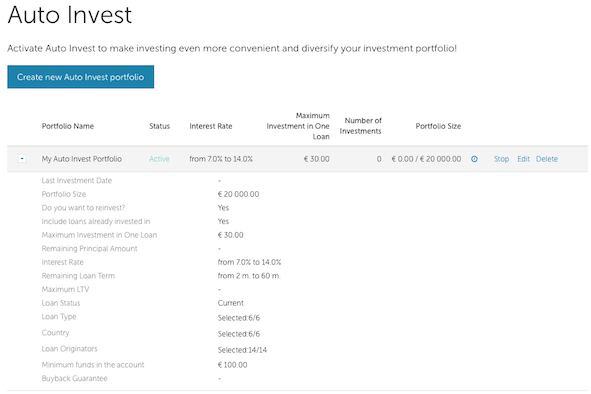Click the Active status label
Image resolution: width=591 pixels, height=394 pixels.
coord(159,159)
